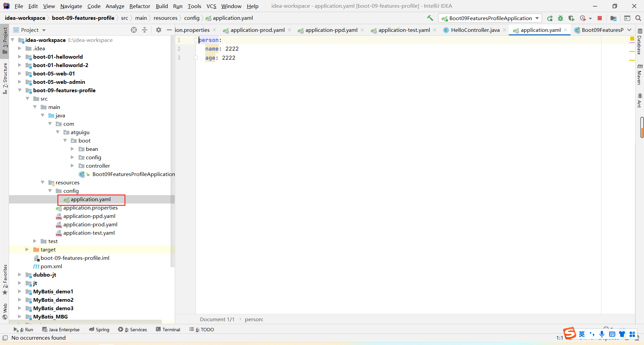Toggle the fold end marker at line 3

pyautogui.click(x=196, y=58)
